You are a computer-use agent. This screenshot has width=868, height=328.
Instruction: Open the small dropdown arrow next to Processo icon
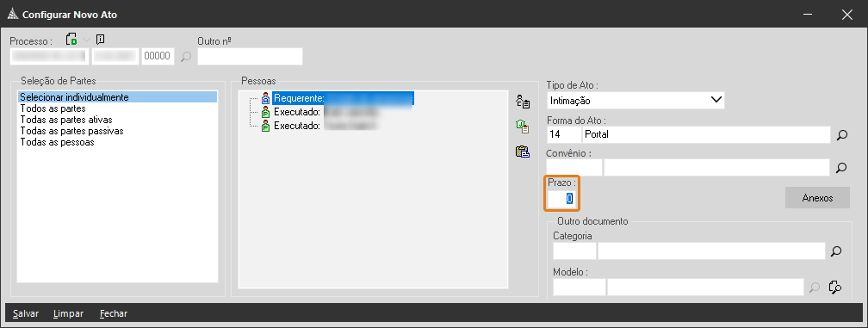[86, 40]
